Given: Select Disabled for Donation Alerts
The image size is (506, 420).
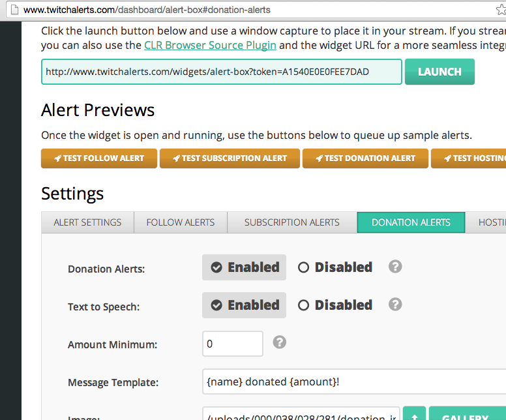Looking at the screenshot, I should point(335,267).
